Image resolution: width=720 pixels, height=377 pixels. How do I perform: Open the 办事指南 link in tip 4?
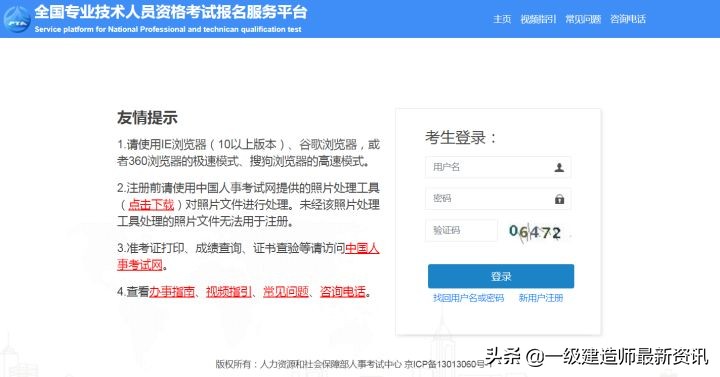(172, 292)
